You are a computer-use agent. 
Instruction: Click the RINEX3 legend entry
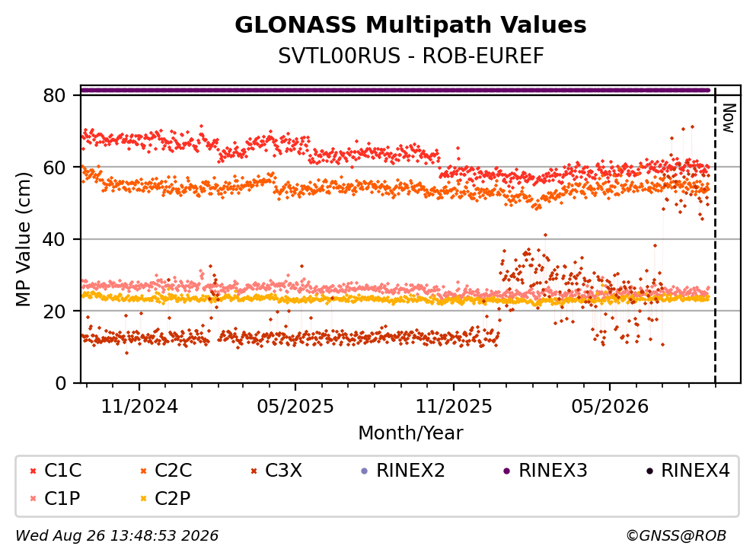tap(545, 470)
